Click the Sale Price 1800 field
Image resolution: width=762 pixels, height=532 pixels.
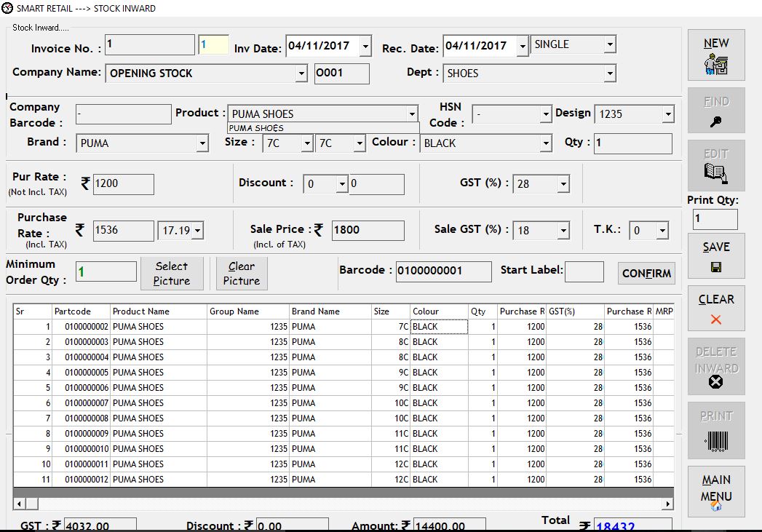pos(368,231)
